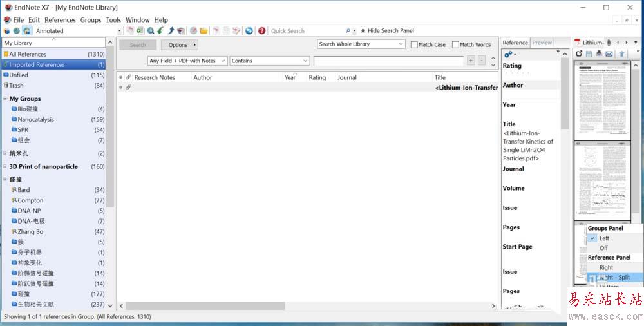Click the Export blue arrow toolbar icon
Viewport: 644px width, 326px height.
tap(171, 31)
